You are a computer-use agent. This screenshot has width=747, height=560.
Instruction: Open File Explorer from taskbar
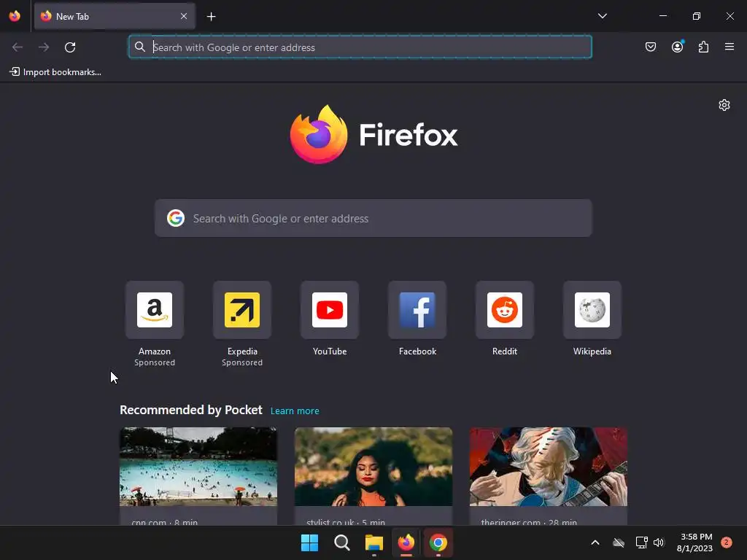click(x=374, y=542)
